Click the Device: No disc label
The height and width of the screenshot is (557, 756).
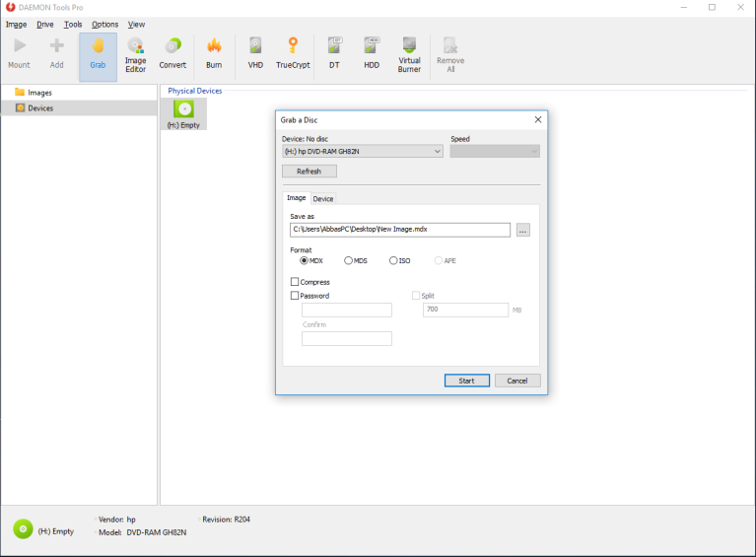[305, 139]
